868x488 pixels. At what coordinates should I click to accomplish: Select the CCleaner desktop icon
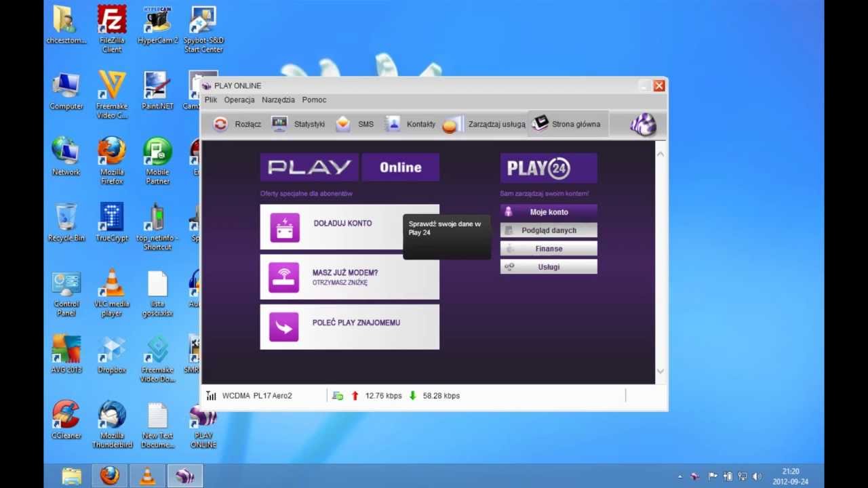point(66,420)
